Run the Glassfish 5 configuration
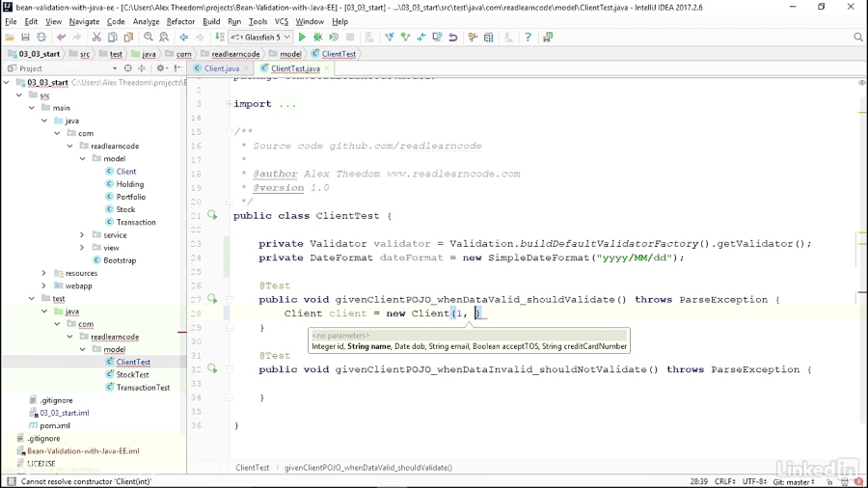Image resolution: width=868 pixels, height=488 pixels. click(x=302, y=38)
